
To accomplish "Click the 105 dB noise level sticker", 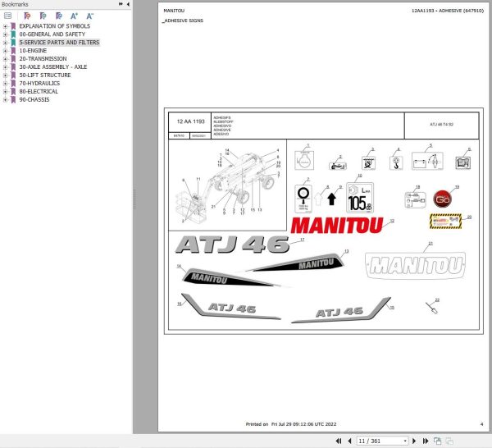I will click(x=360, y=198).
